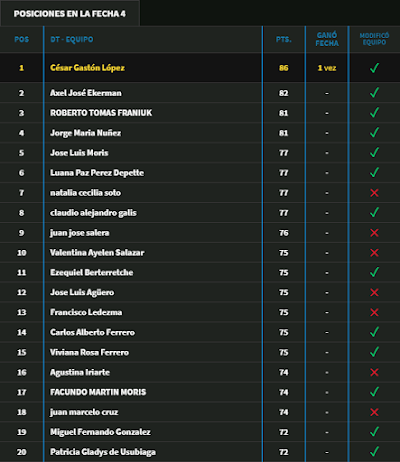Screen dimensions: 400x462
Task: Click the Ganó Fecha column header
Action: pos(327,39)
